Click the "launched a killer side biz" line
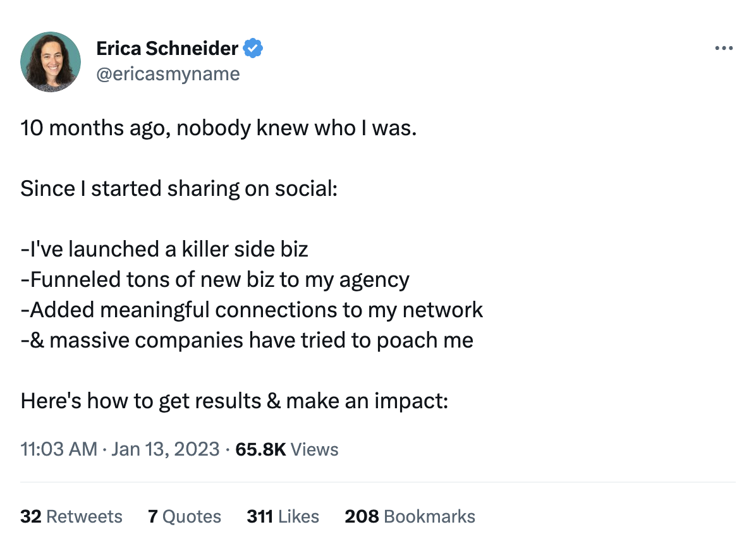This screenshot has height=546, width=756. pos(164,249)
